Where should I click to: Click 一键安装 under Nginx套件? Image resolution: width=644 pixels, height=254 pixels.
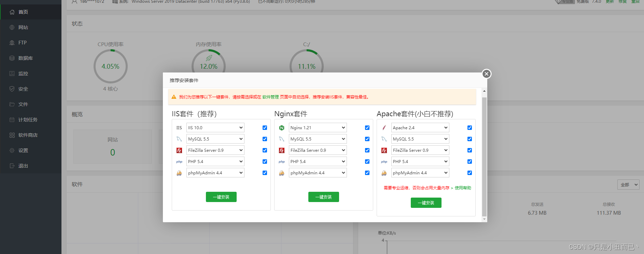click(324, 197)
